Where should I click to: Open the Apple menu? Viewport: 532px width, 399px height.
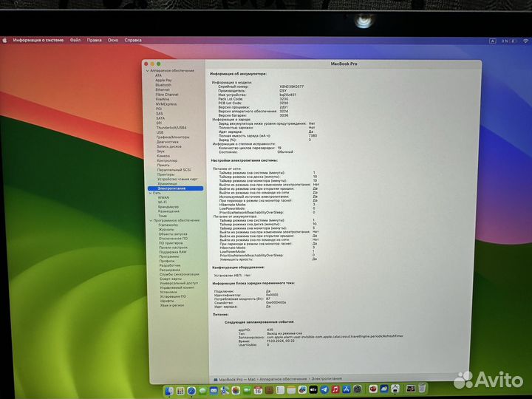click(x=4, y=40)
